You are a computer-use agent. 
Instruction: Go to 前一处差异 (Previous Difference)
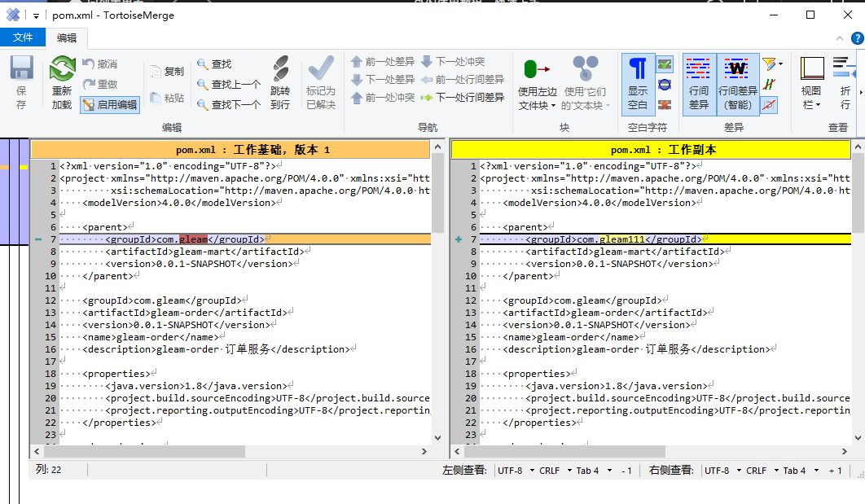pos(382,61)
